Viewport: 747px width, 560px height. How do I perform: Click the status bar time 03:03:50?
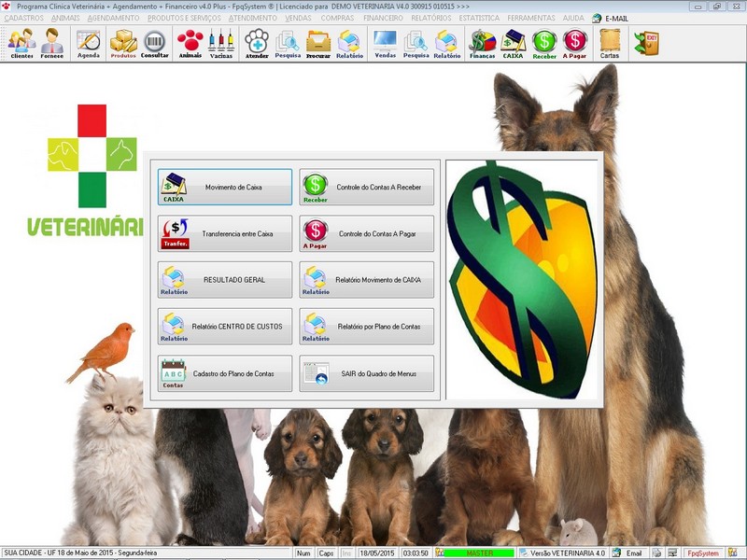click(x=416, y=553)
